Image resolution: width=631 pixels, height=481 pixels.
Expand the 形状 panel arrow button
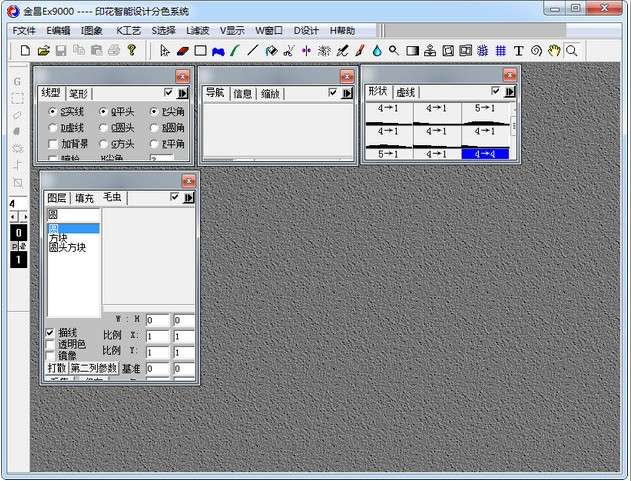click(x=510, y=92)
